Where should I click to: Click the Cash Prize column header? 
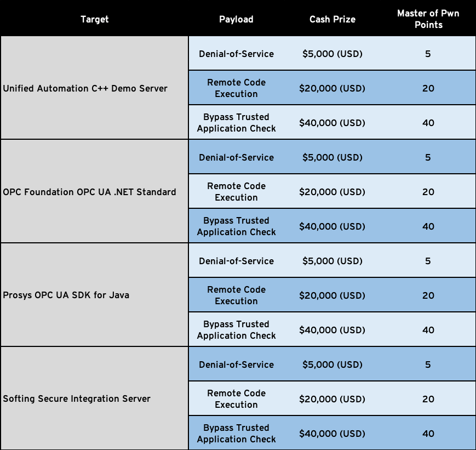tap(332, 19)
